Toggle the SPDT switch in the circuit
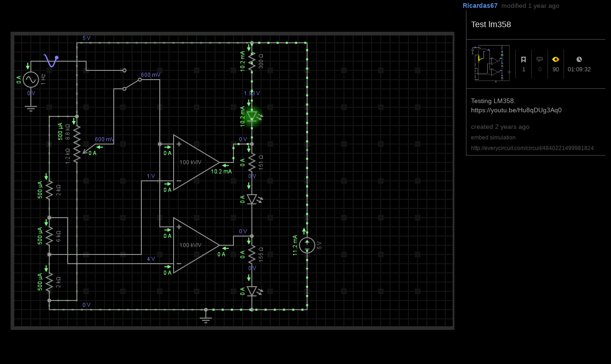Image resolution: width=611 pixels, height=364 pixels. click(132, 80)
